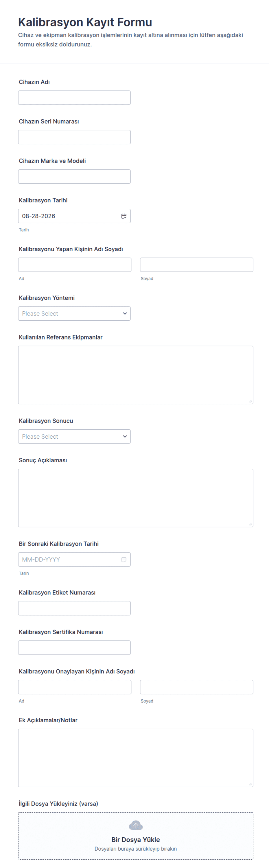Click the Soyad field for onaylayan kişi
Image resolution: width=269 pixels, height=868 pixels.
point(196,687)
